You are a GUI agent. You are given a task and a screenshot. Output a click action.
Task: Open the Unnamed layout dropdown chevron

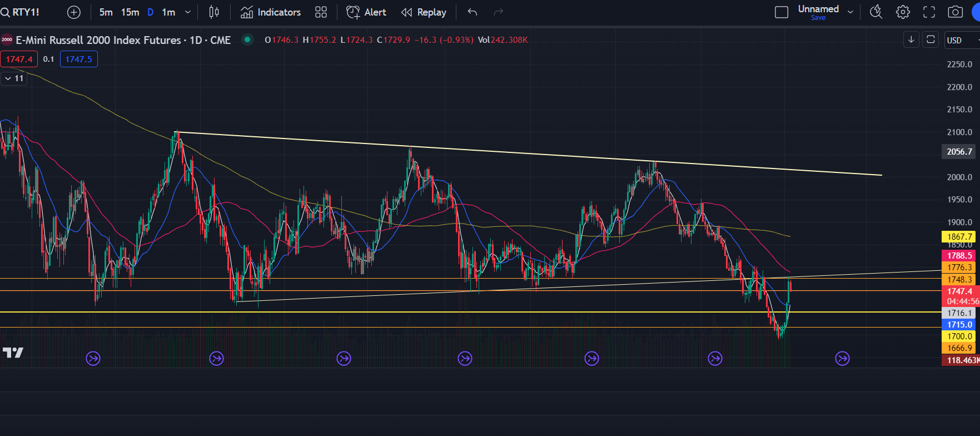click(x=850, y=12)
